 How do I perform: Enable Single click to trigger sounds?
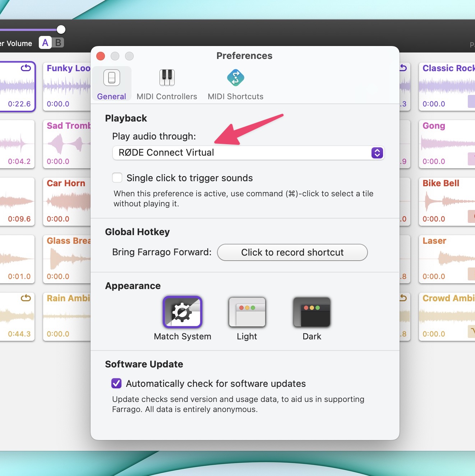pos(117,178)
